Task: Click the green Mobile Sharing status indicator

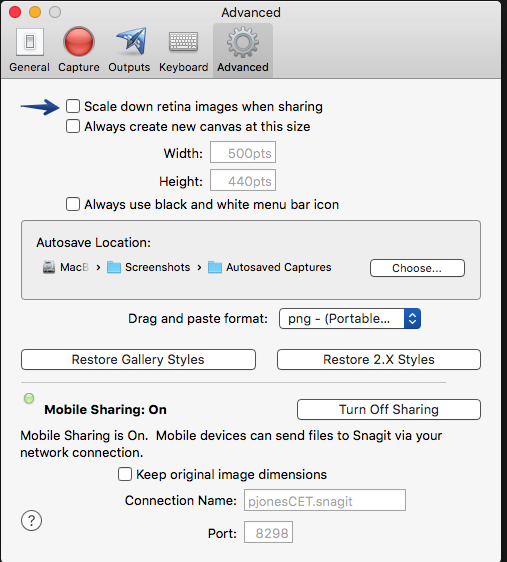Action: pyautogui.click(x=29, y=398)
